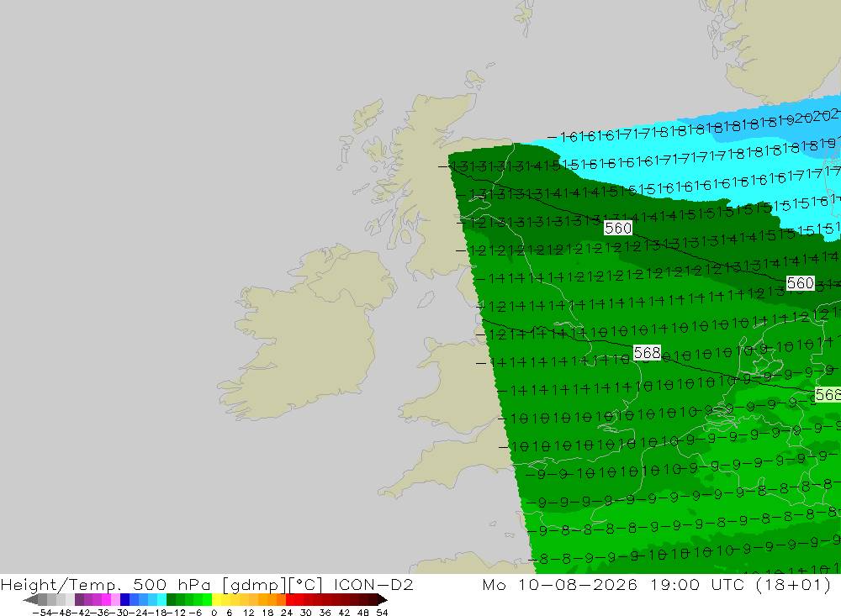Screen dimensions: 841x616
Task: Click the '[gdmp][°C]' units label
Action: (272, 585)
